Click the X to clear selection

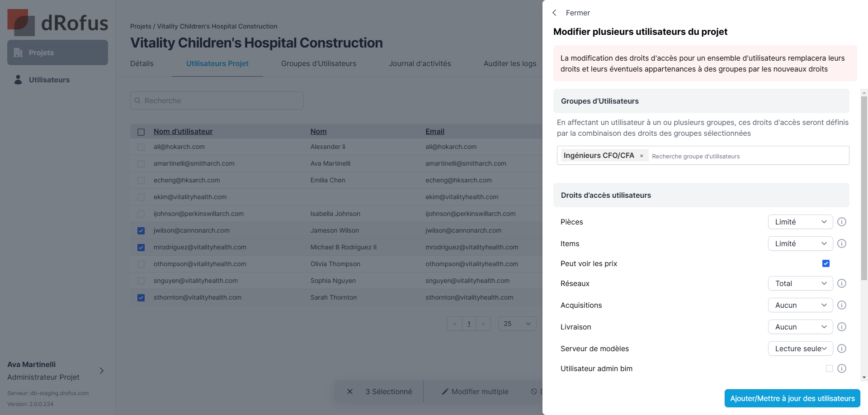349,391
